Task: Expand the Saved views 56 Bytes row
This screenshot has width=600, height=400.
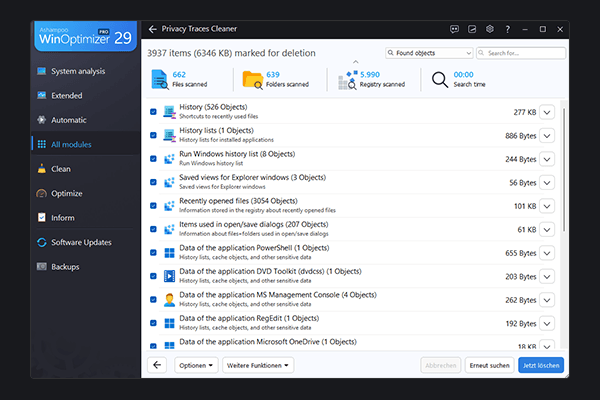Action: (x=547, y=183)
